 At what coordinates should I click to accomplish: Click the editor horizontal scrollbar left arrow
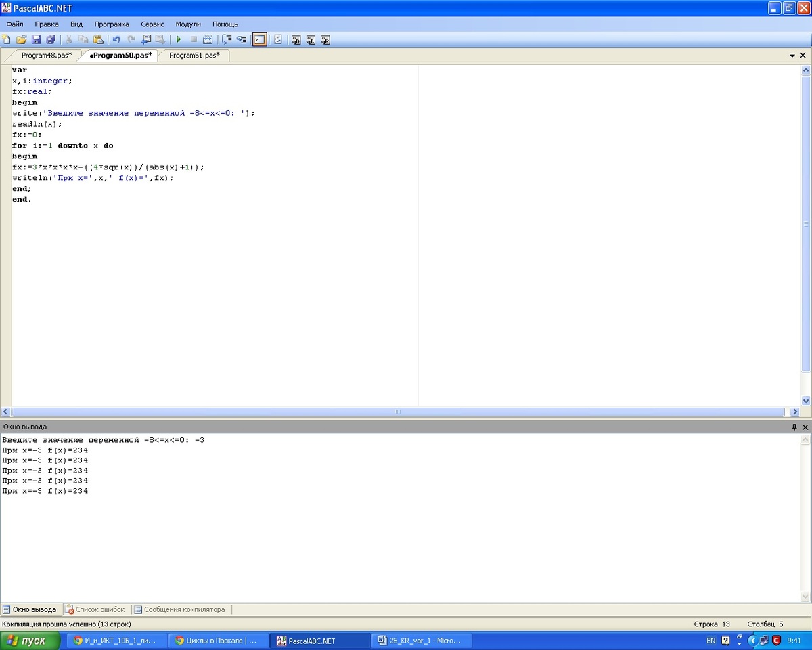pos(5,412)
